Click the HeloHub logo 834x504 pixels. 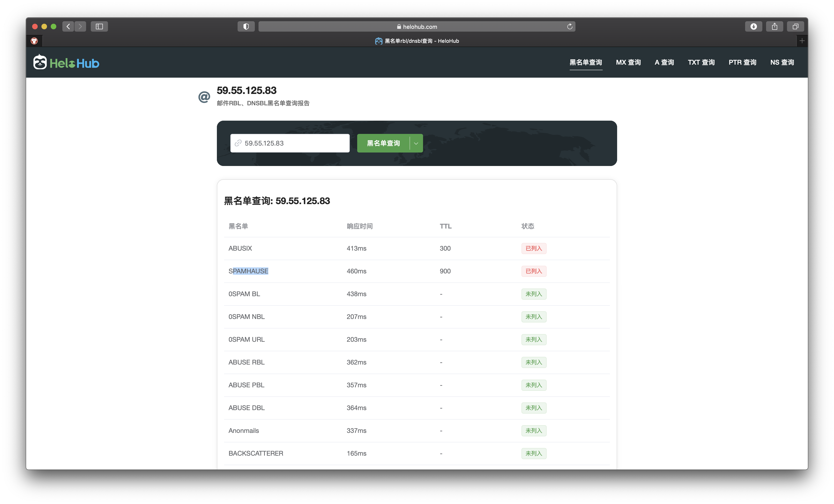[x=66, y=63]
